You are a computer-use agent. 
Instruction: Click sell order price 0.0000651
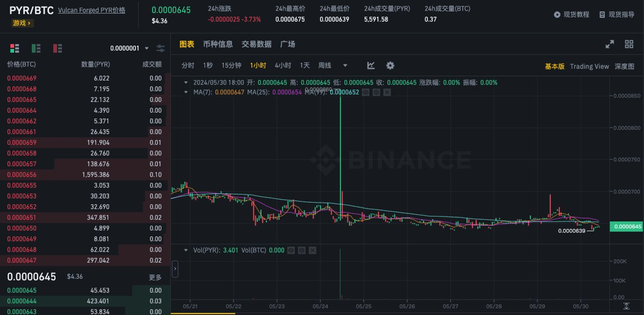tap(22, 218)
